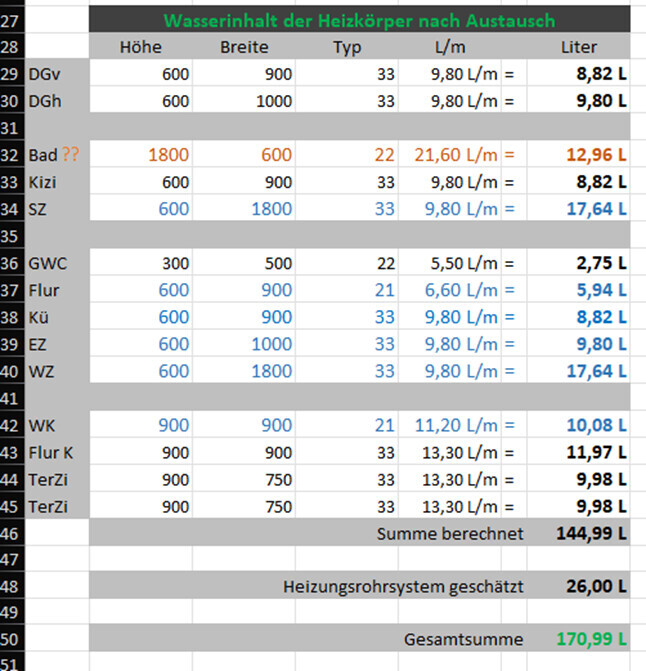
Task: Select row header 27
Action: tap(11, 20)
